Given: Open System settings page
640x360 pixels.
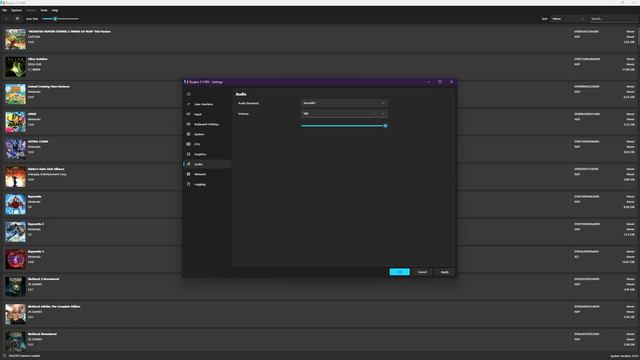Looking at the screenshot, I should (207, 134).
